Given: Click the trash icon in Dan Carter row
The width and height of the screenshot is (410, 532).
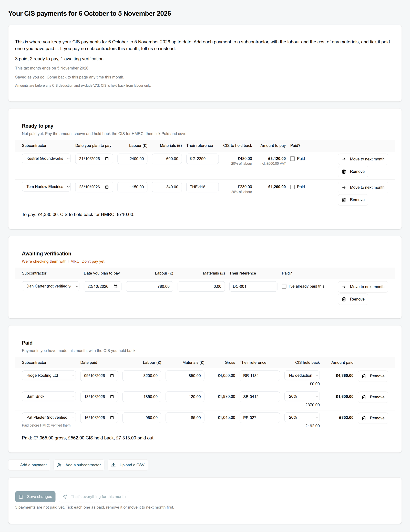Looking at the screenshot, I should (x=344, y=299).
